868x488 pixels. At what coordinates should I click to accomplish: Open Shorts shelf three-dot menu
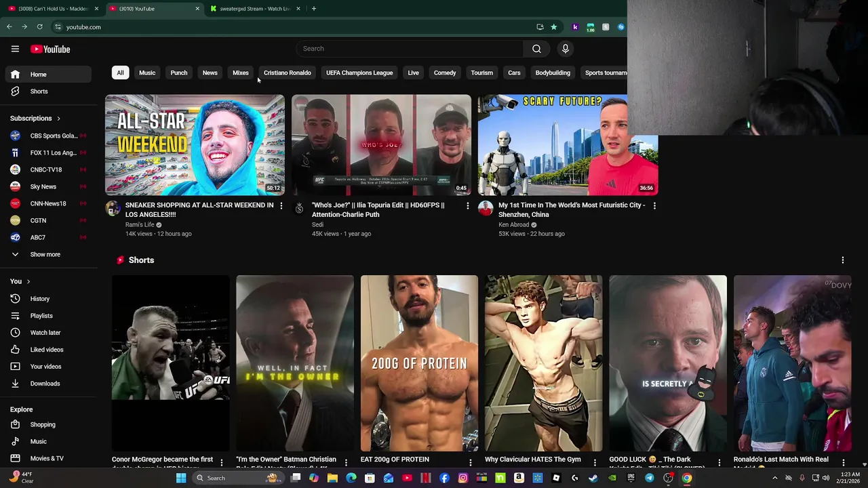[842, 260]
